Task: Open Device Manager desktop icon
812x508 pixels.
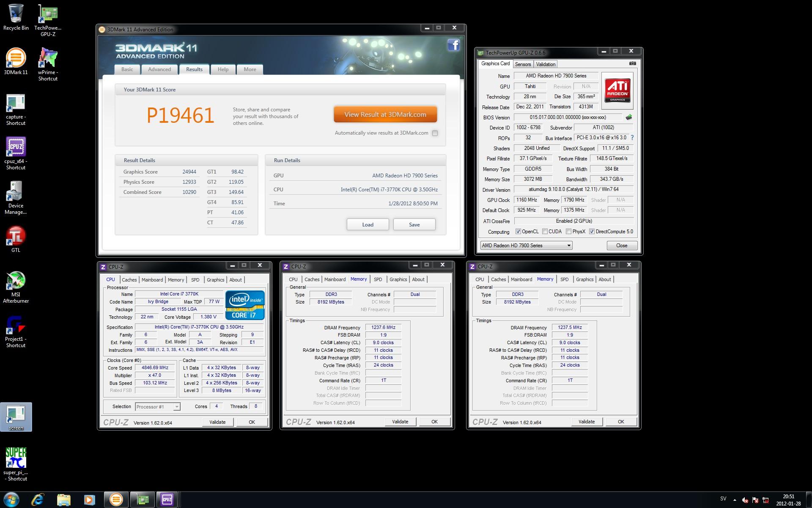Action: (x=16, y=198)
